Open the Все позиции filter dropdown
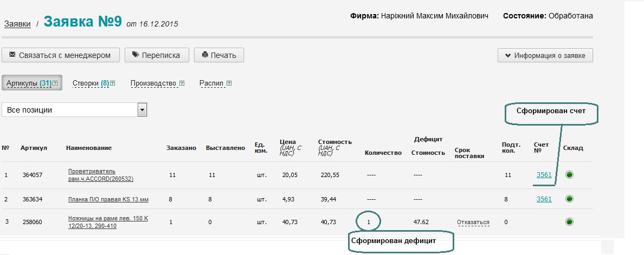 coord(142,110)
